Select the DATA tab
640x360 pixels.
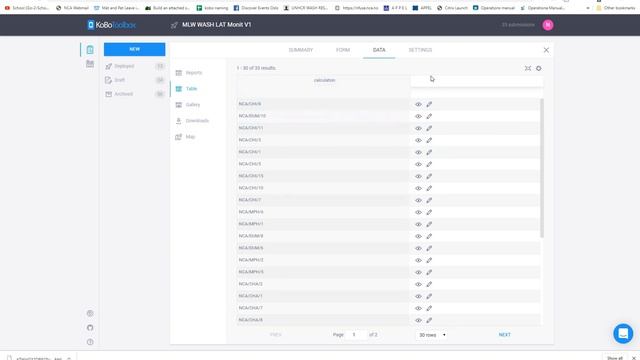pyautogui.click(x=379, y=50)
